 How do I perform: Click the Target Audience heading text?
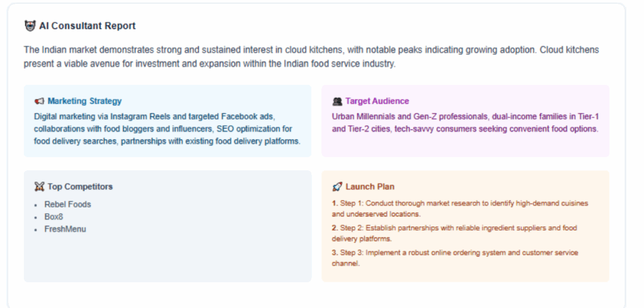coord(377,101)
